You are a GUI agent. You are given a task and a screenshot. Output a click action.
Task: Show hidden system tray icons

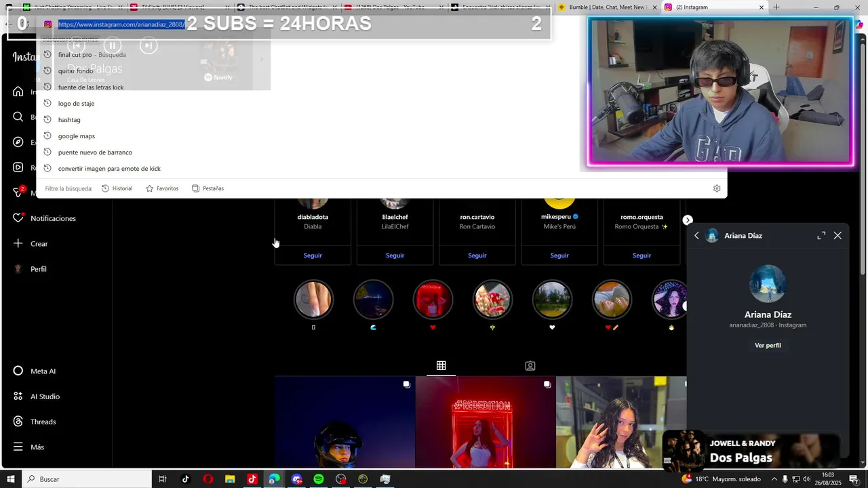[x=774, y=479]
